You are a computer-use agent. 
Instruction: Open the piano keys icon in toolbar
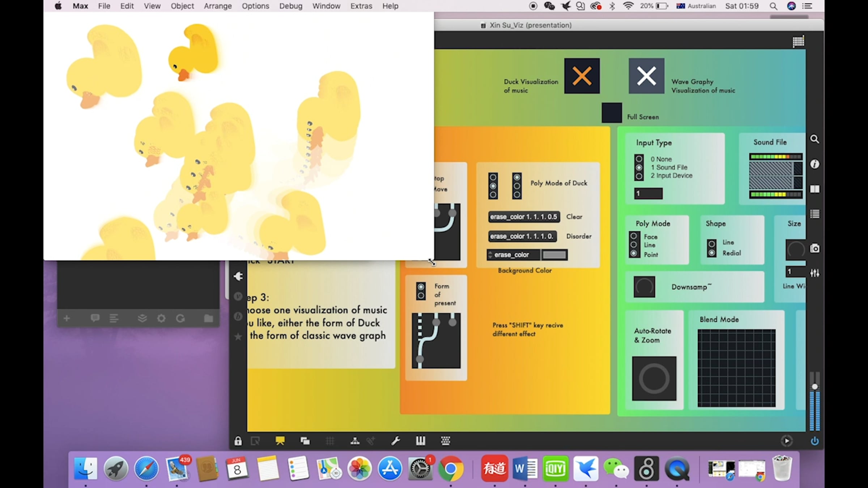tap(420, 441)
